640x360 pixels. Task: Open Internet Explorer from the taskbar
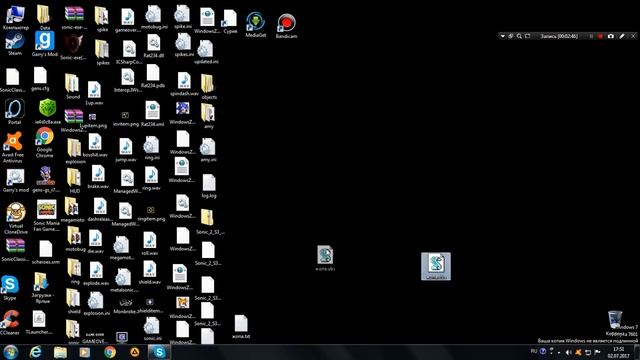click(36, 352)
